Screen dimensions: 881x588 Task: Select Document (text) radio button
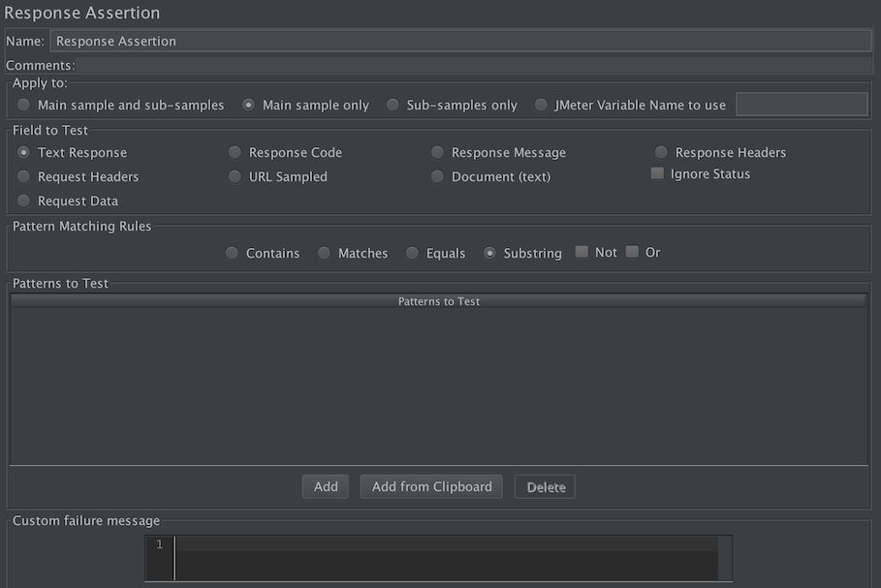(x=437, y=176)
